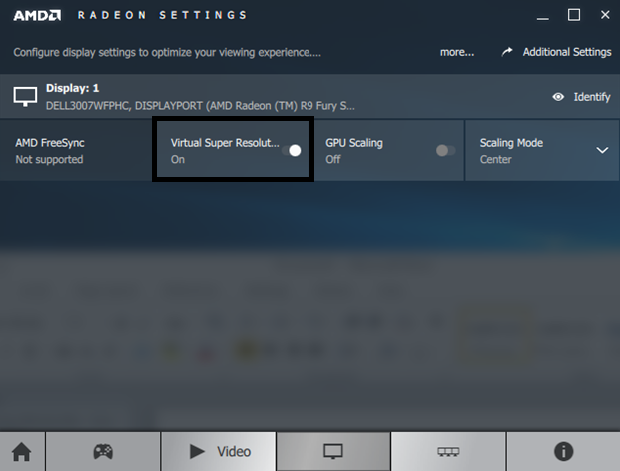
Task: Click the Additional Settings arrow icon
Action: pos(507,52)
